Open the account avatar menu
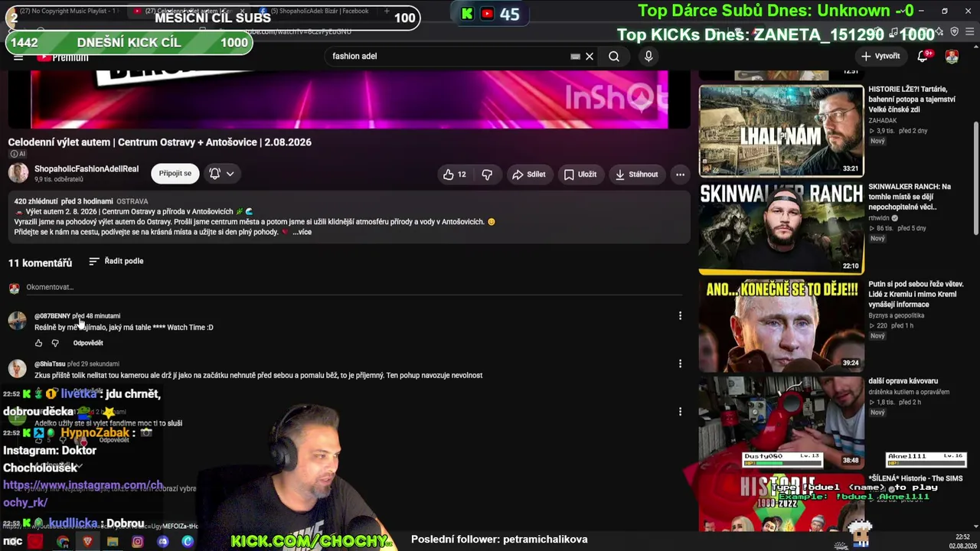Image resolution: width=980 pixels, height=551 pixels. point(952,56)
